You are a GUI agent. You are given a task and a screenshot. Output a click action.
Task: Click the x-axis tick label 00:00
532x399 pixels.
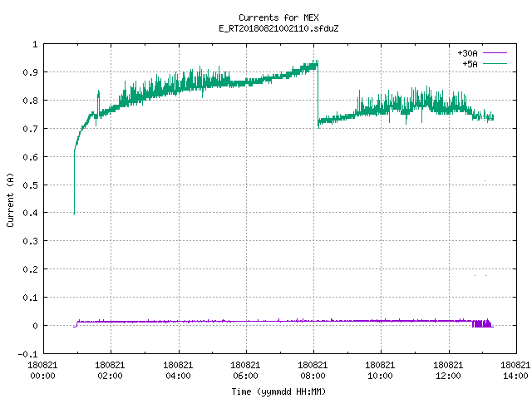(x=42, y=376)
